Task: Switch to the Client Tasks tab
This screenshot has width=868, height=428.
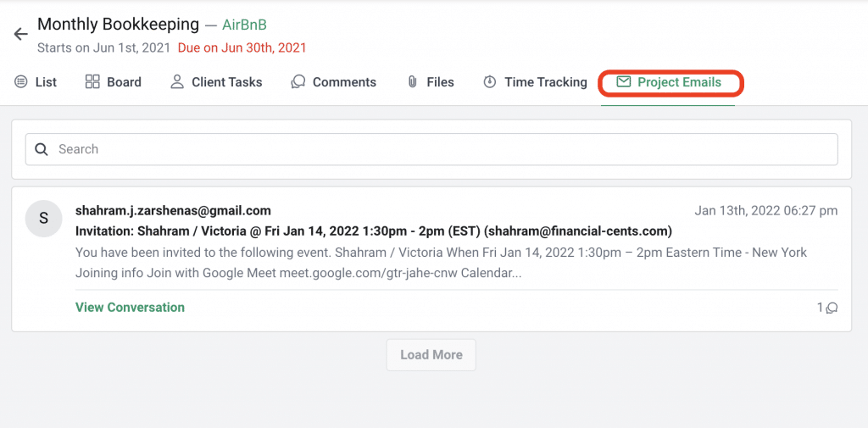Action: tap(216, 82)
